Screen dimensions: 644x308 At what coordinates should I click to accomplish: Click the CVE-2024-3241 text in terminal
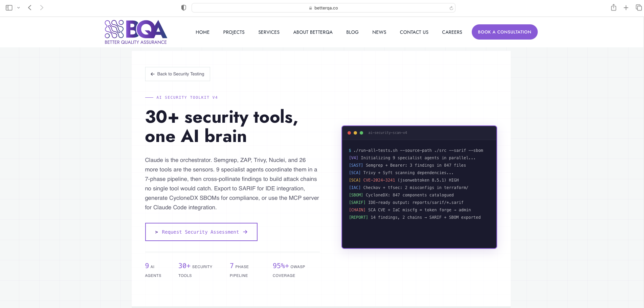[x=379, y=180]
